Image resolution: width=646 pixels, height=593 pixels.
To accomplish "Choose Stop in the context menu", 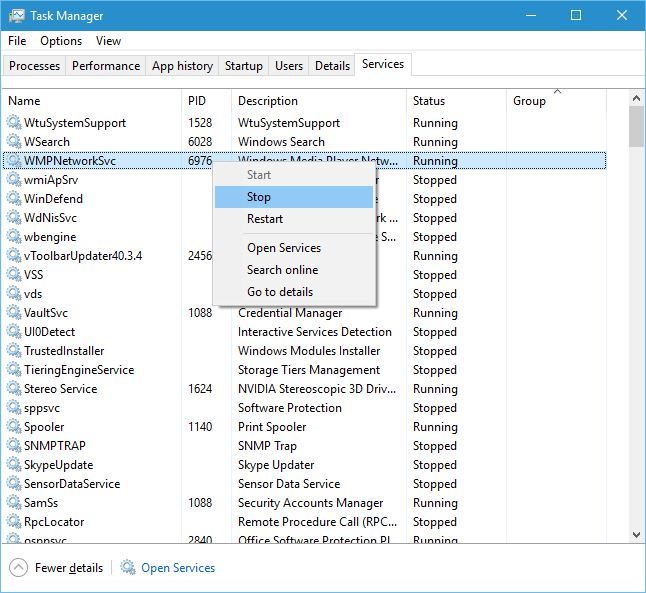I will pos(294,197).
